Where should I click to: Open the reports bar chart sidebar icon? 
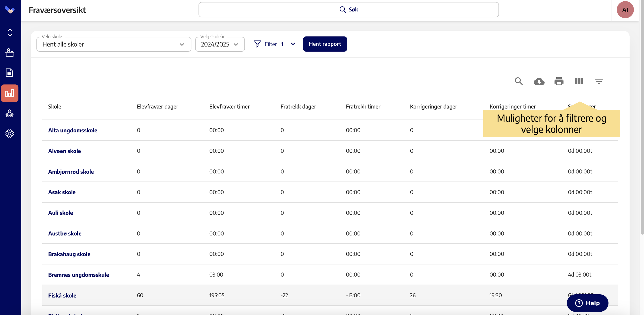coord(9,93)
